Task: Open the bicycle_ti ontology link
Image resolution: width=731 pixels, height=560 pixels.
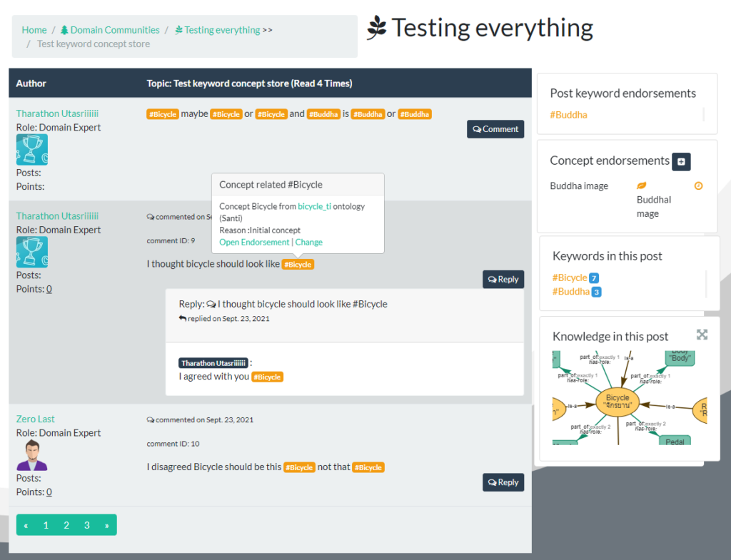Action: tap(314, 206)
